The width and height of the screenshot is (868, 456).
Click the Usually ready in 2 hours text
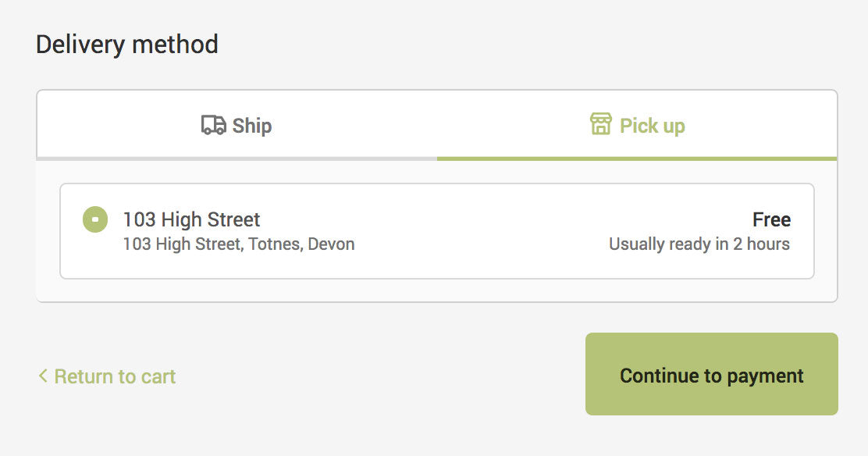(699, 244)
